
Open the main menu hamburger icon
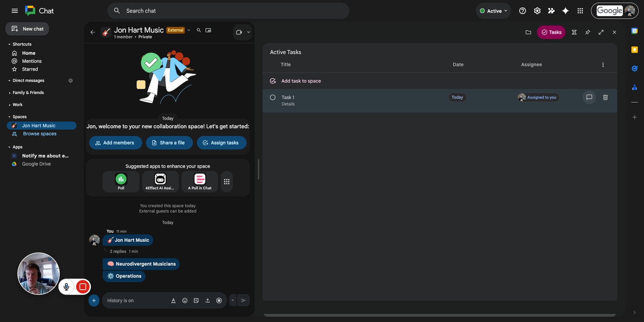coord(14,11)
